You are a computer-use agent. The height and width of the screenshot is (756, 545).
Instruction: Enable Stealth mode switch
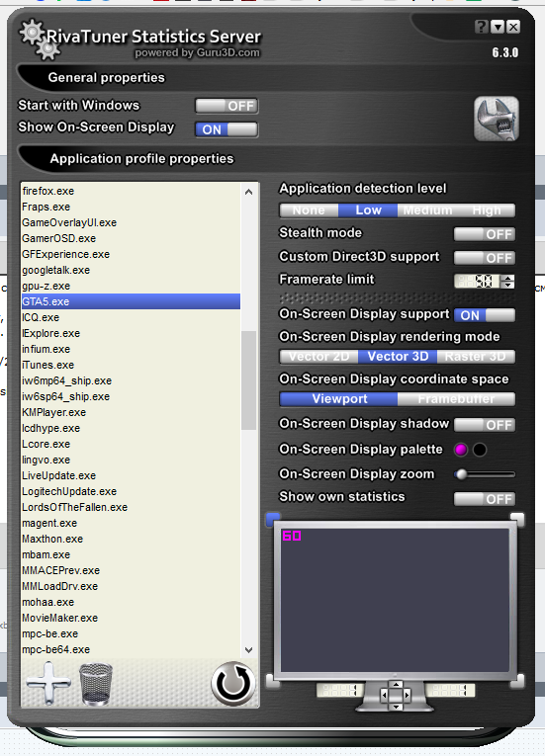(485, 234)
